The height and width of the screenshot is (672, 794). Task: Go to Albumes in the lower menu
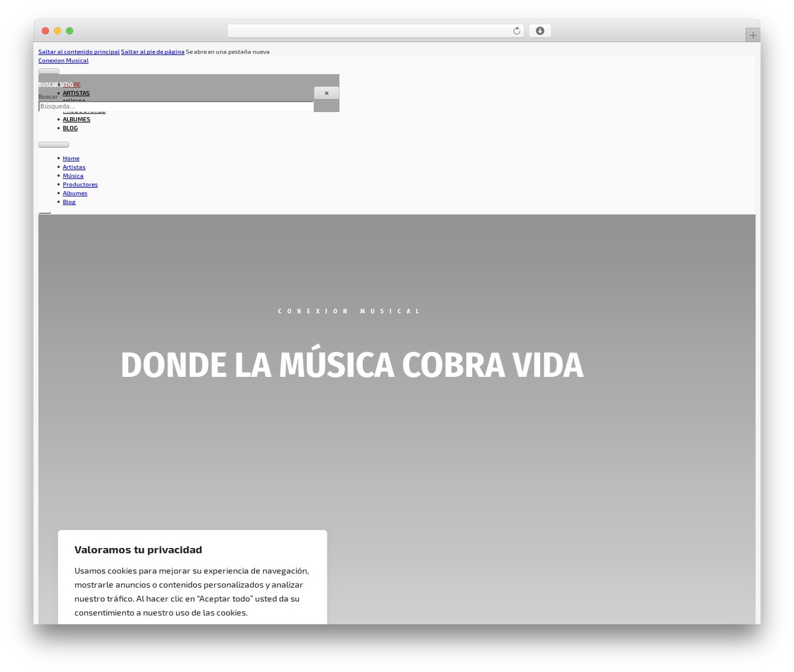point(75,193)
